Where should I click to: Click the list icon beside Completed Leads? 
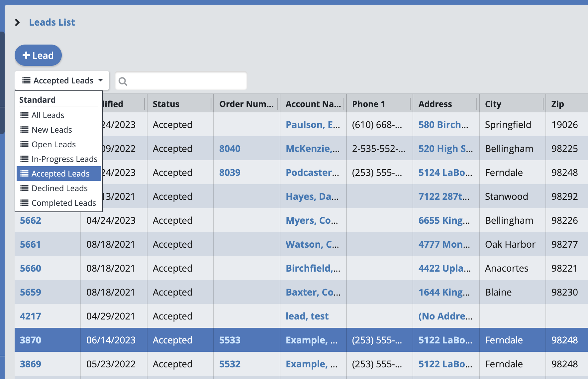(24, 203)
